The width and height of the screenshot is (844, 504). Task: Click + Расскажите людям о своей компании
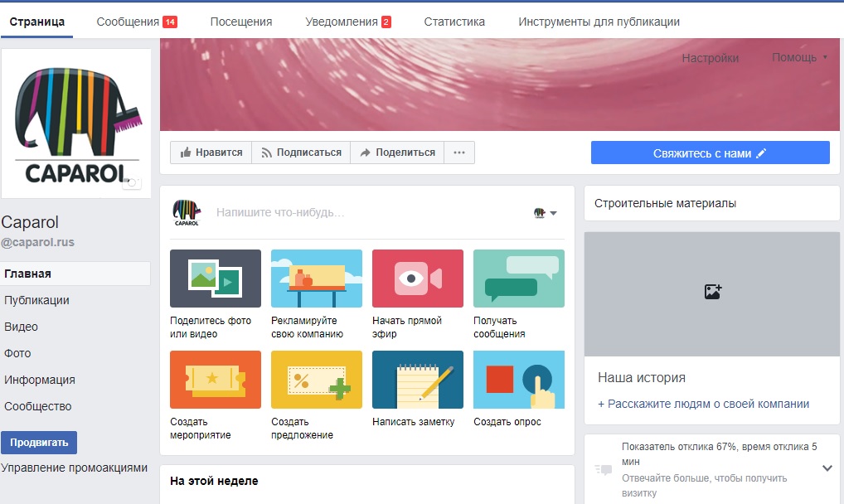704,404
